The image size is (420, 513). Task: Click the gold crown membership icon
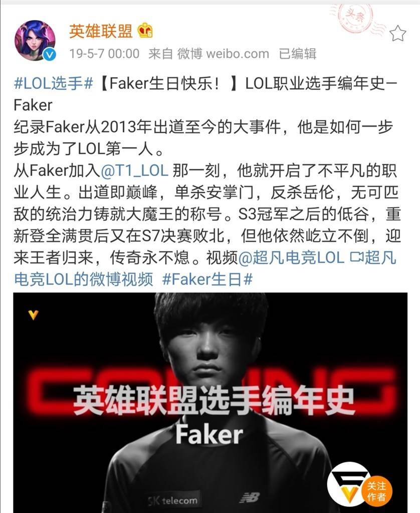tap(145, 31)
